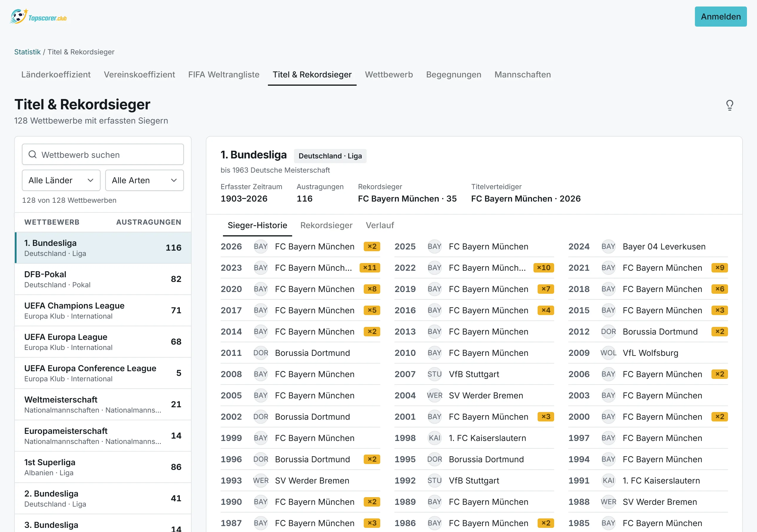
Task: Switch to the Rekordsieger sub-tab
Action: point(326,226)
